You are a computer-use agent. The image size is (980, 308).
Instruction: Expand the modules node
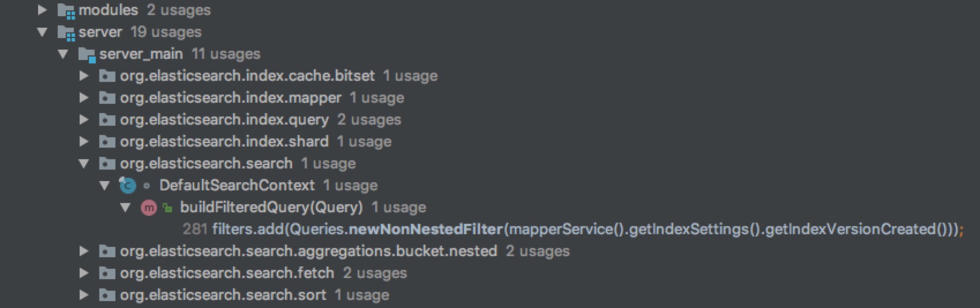[42, 10]
